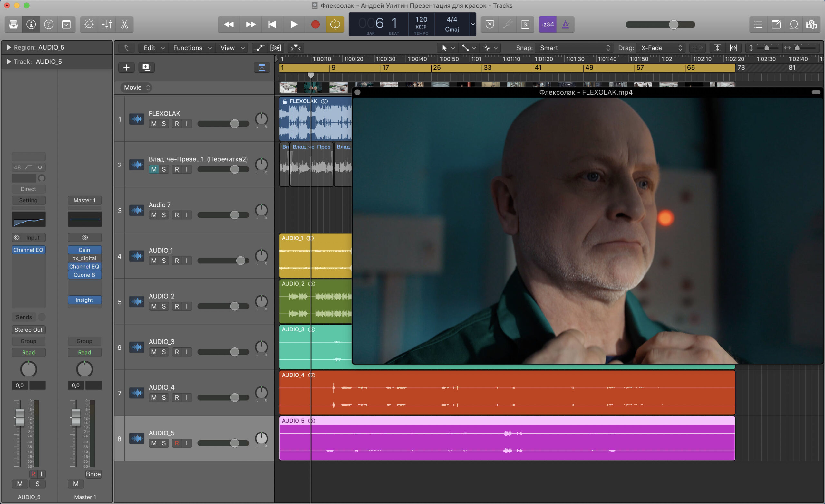This screenshot has height=504, width=825.
Task: Open the Drag X-Fade dropdown
Action: pos(661,48)
